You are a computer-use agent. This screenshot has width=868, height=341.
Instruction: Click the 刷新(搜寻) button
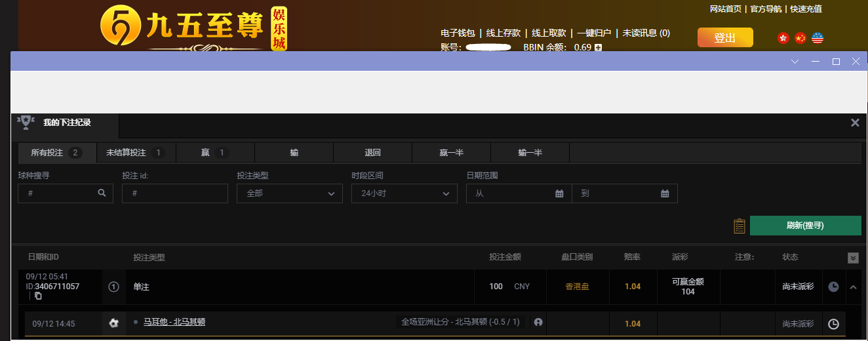point(805,226)
